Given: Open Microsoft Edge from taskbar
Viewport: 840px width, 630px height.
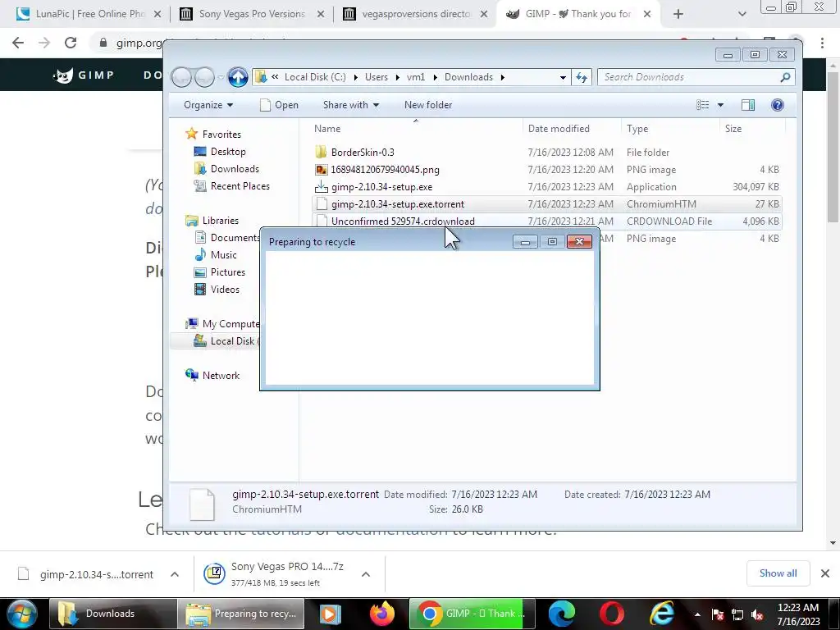Looking at the screenshot, I should [x=561, y=614].
